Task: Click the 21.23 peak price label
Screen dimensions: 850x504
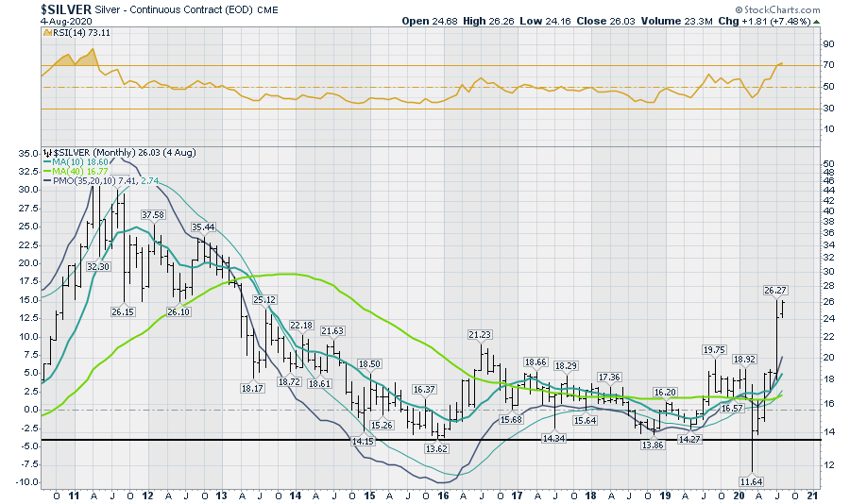Action: tap(480, 334)
